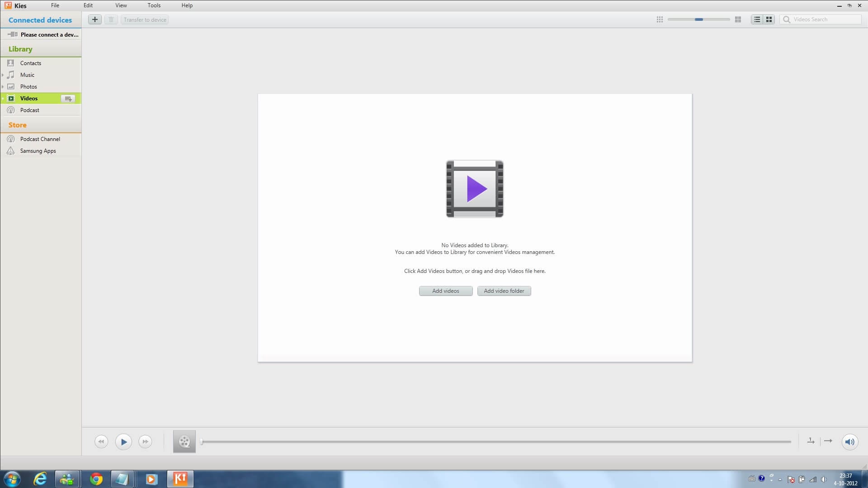
Task: Click Add video folder button
Action: tap(503, 291)
